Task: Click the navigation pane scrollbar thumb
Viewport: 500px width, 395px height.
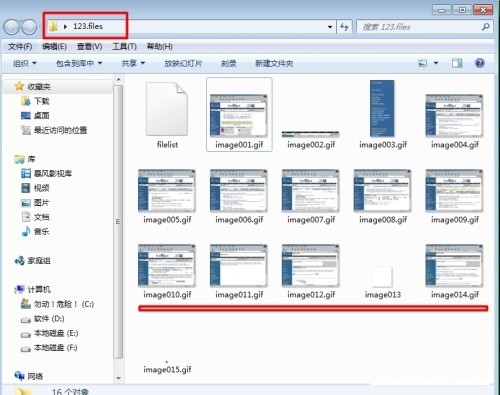Action: tap(118, 222)
